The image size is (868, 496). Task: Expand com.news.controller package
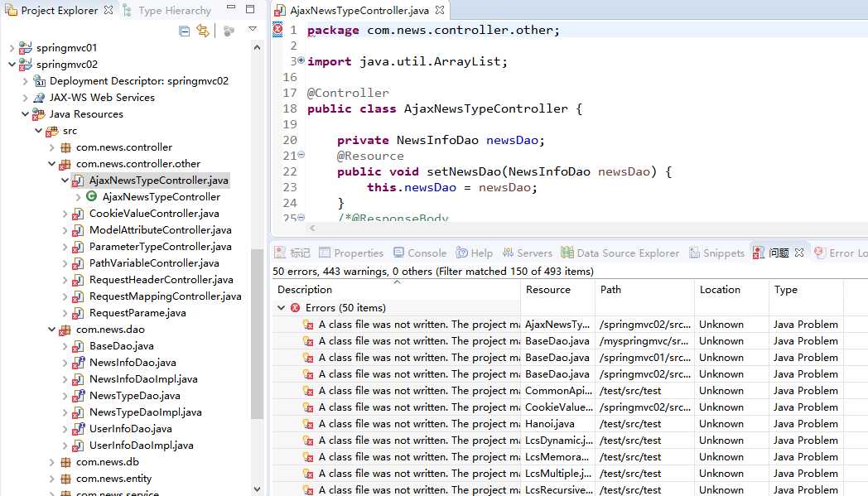[x=51, y=147]
